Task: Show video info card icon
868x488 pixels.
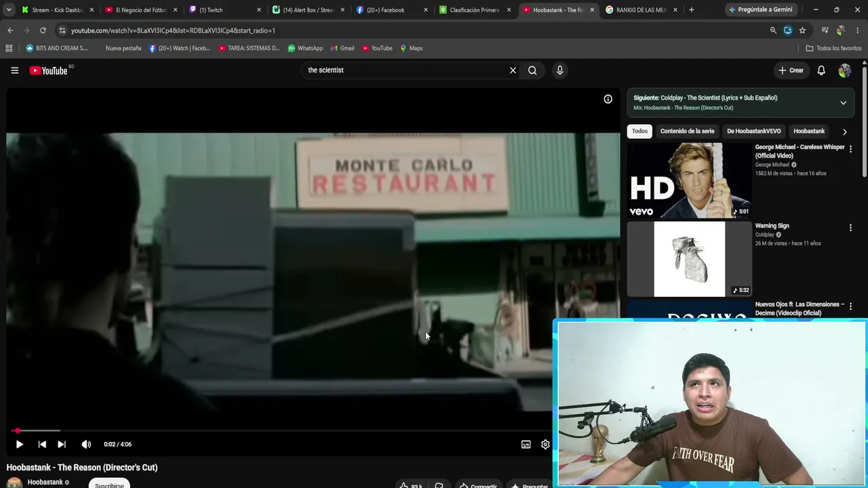Action: point(608,99)
